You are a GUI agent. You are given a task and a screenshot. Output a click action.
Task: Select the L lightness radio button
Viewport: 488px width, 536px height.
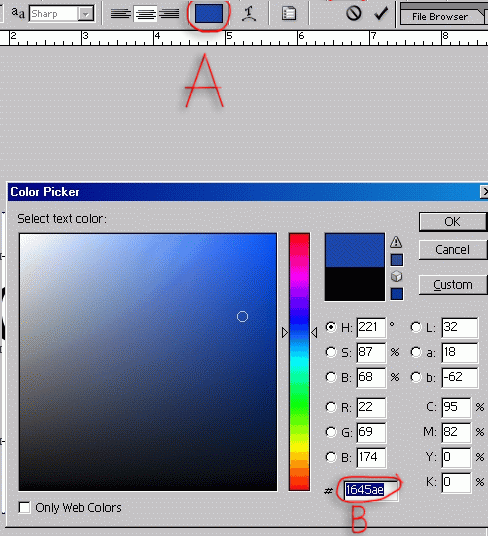tap(416, 327)
